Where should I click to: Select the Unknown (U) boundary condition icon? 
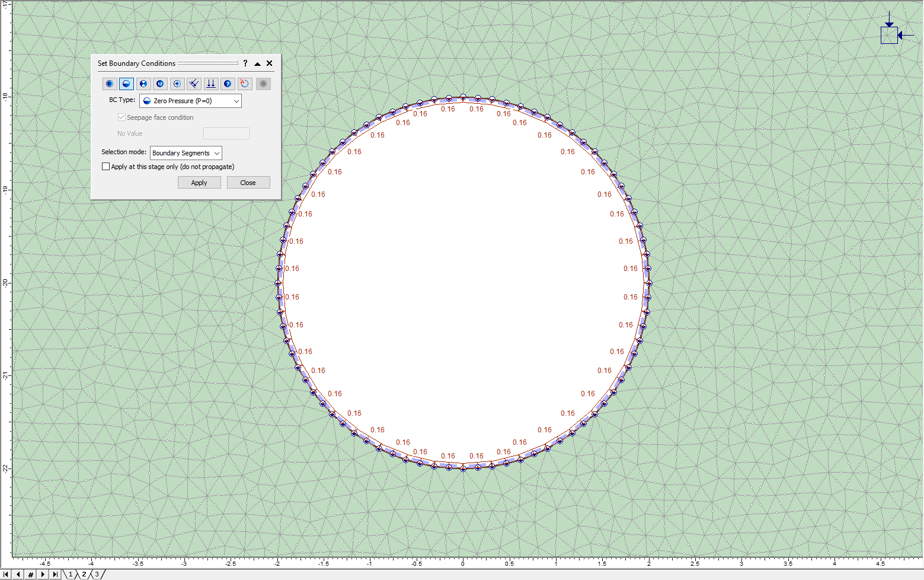160,84
